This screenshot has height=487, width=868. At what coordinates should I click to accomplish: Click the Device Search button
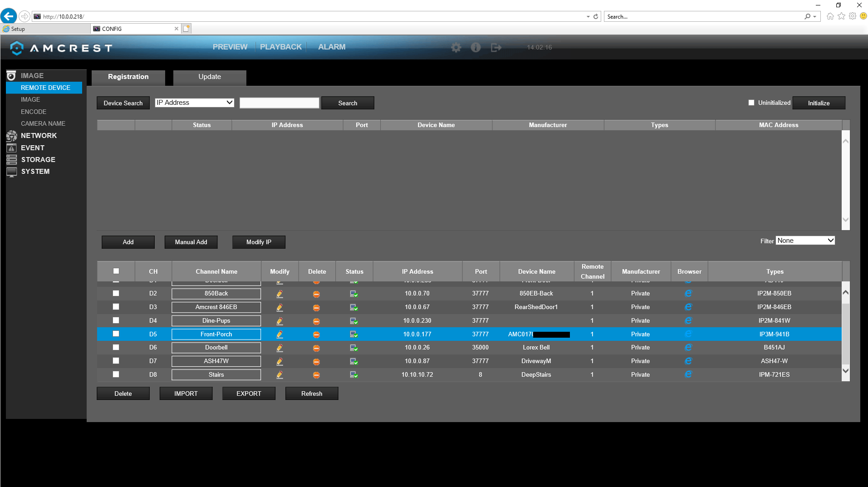coord(123,103)
